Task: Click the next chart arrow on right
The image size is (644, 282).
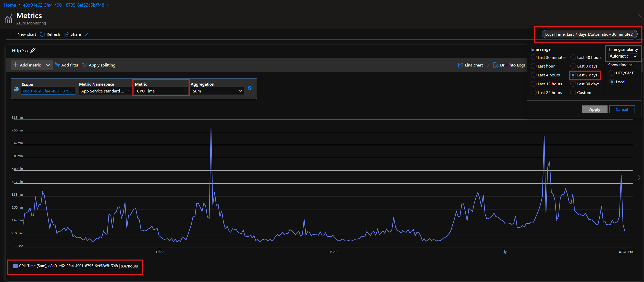Action: coord(639,178)
